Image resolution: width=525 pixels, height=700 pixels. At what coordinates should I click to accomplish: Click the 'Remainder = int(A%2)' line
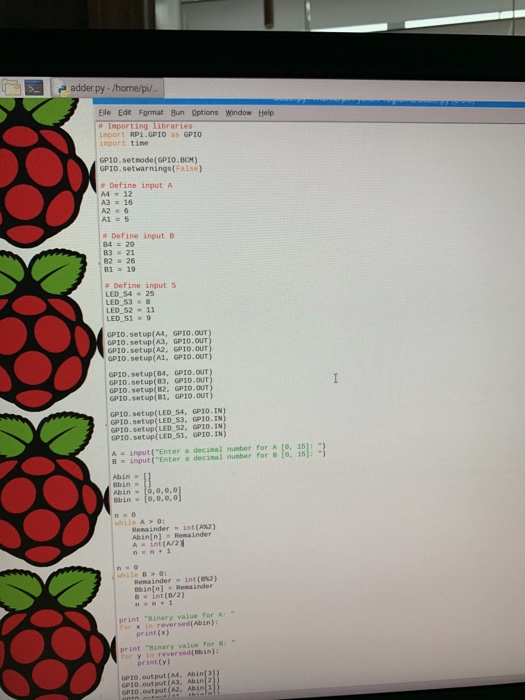pyautogui.click(x=174, y=528)
